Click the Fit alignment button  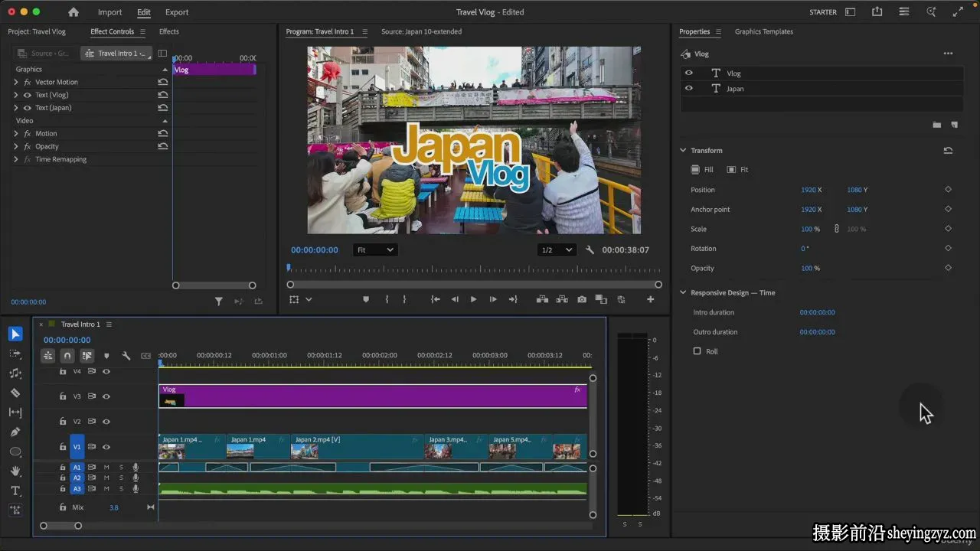click(738, 170)
